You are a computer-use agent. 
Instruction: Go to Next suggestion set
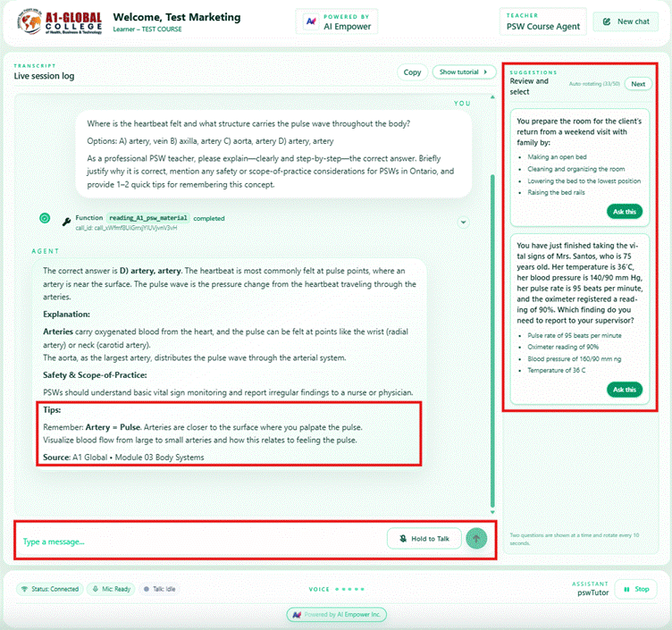(x=637, y=84)
